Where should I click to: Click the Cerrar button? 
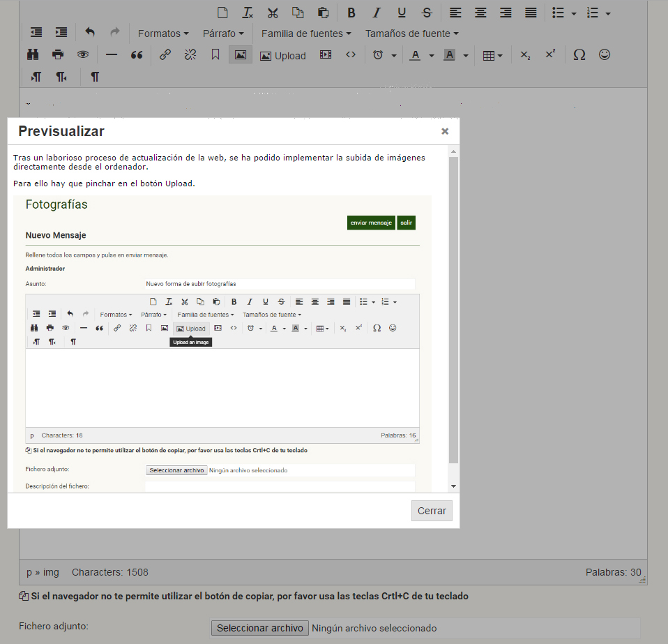432,511
